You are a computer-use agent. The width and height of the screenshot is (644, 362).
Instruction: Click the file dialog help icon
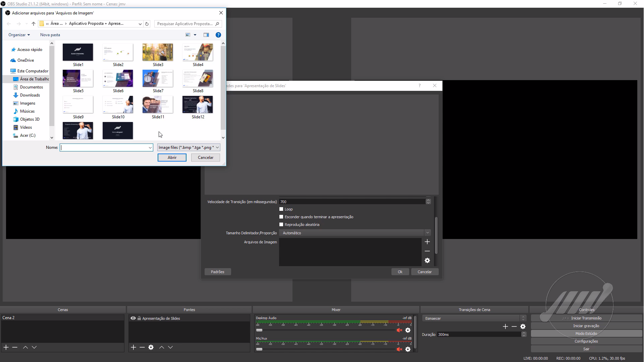[218, 35]
